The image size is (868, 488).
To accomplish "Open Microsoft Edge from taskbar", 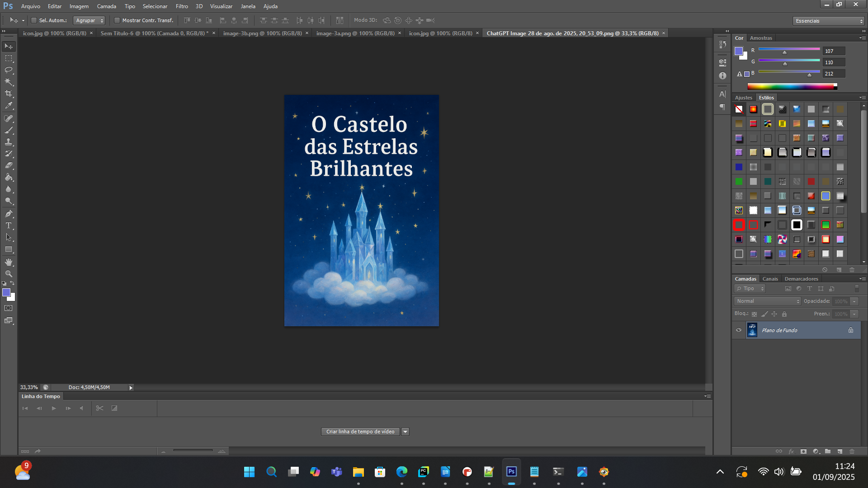I will point(401,472).
